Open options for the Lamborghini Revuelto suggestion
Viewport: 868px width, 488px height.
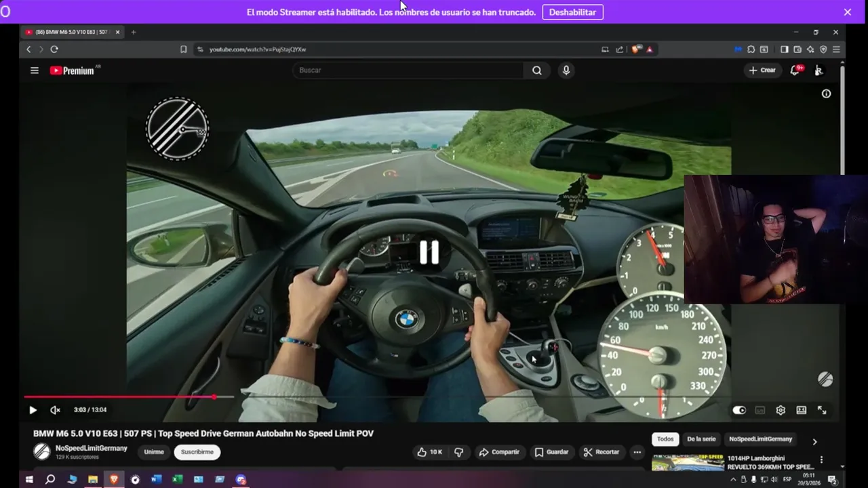tap(821, 460)
